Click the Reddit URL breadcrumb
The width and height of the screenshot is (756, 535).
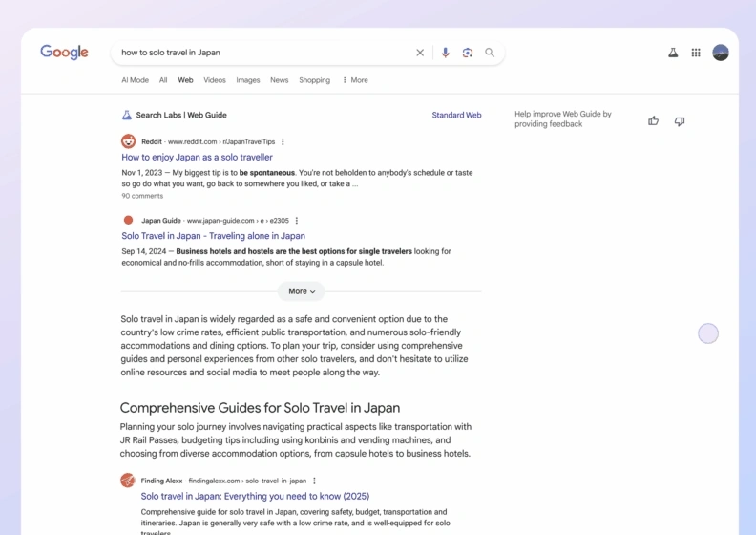coord(221,141)
